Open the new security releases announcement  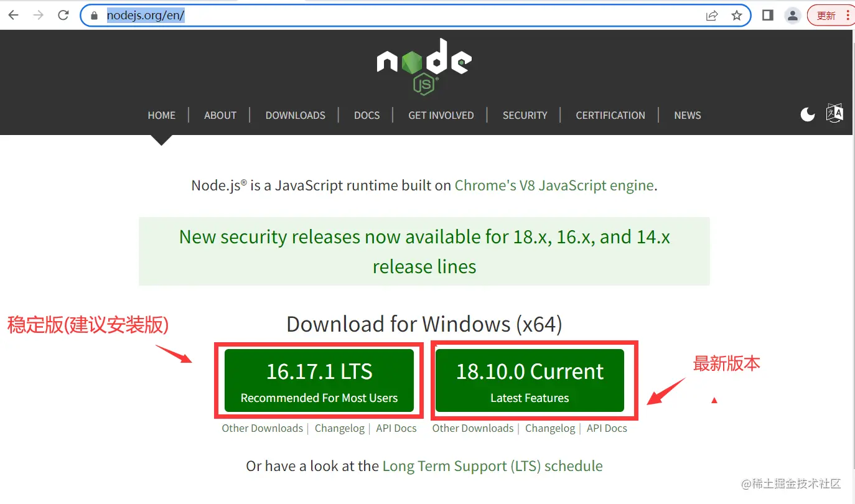pos(424,251)
